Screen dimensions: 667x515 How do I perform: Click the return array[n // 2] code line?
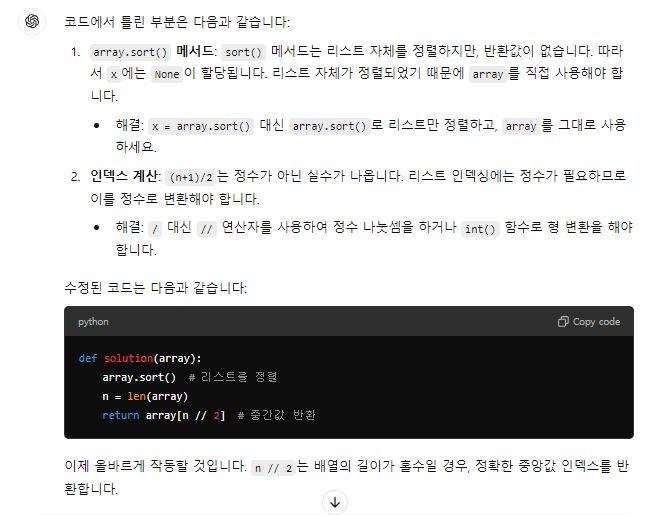pos(164,415)
